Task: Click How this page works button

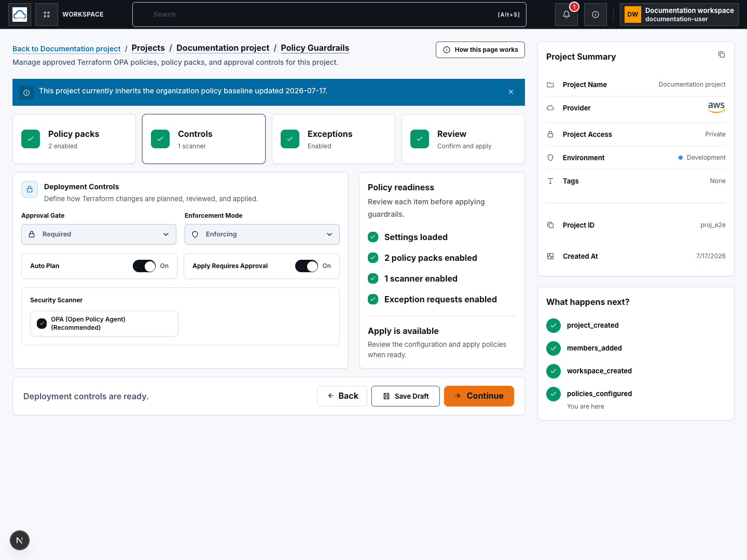Action: tap(480, 50)
